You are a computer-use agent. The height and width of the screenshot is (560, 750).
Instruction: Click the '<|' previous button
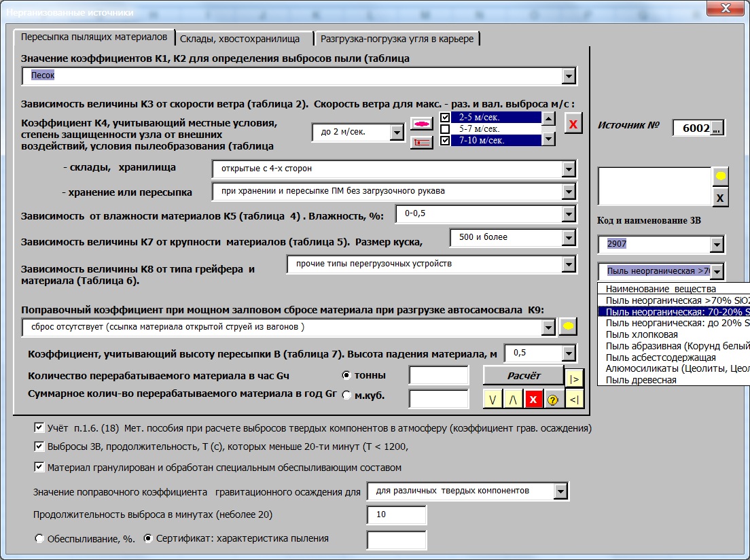tap(574, 399)
